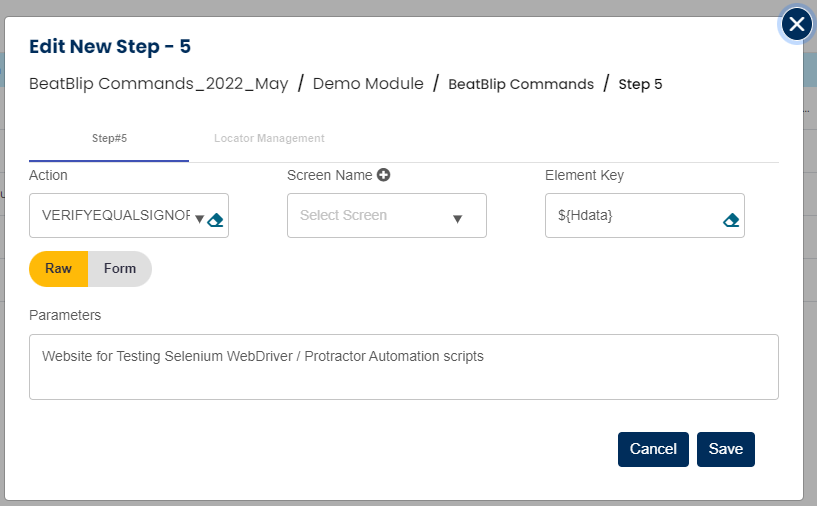Navigate to BeatBlip Commands breadcrumb

520,84
